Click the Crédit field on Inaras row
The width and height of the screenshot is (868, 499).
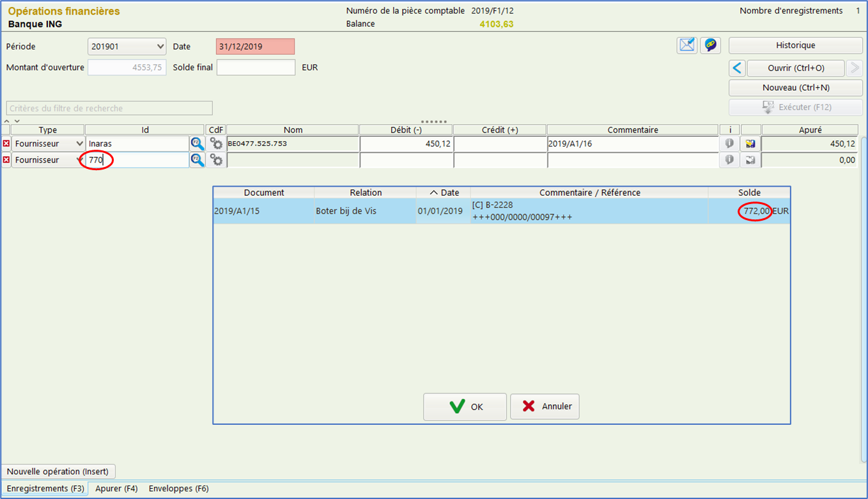(500, 144)
